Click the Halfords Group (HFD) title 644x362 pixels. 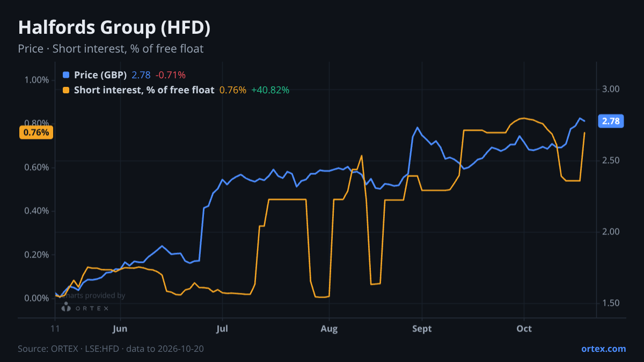pyautogui.click(x=114, y=28)
